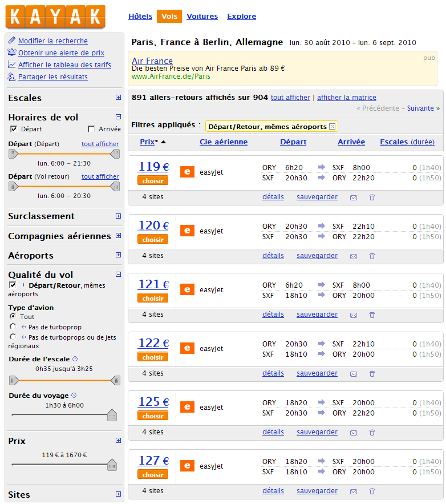This screenshot has height=504, width=446.
Task: Expand the Escales filter section
Action: [118, 98]
